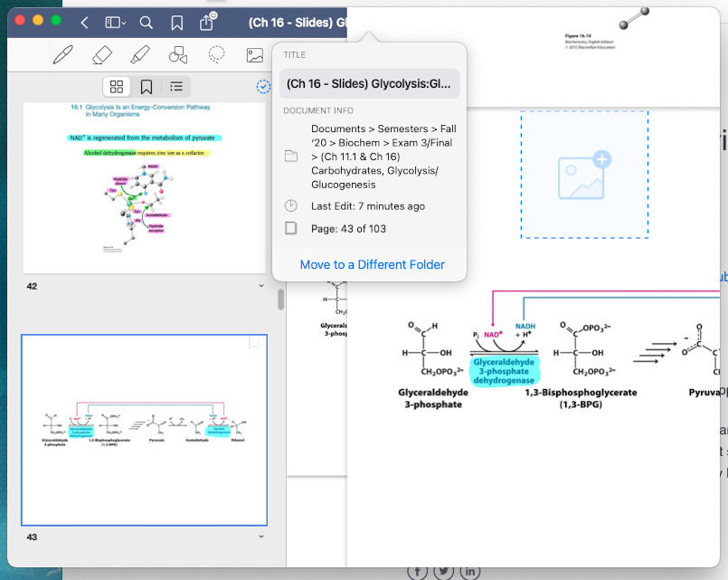Click Move to a Different Folder

pos(372,265)
